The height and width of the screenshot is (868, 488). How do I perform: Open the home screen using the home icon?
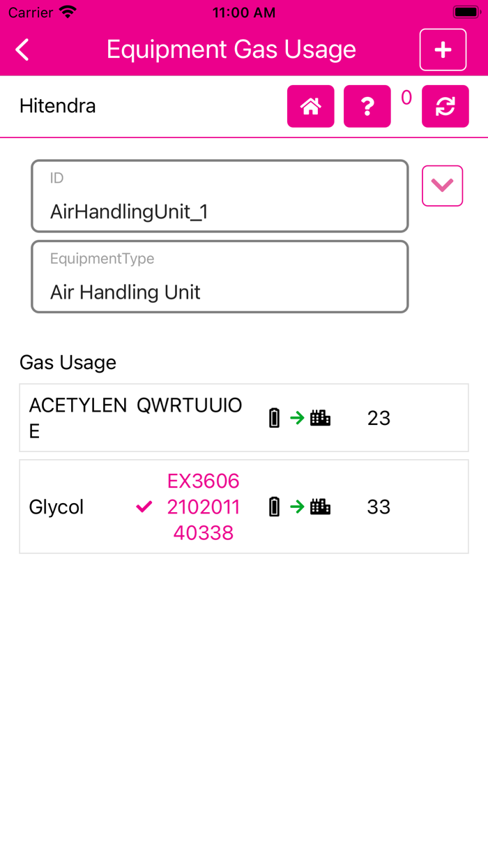(x=310, y=106)
